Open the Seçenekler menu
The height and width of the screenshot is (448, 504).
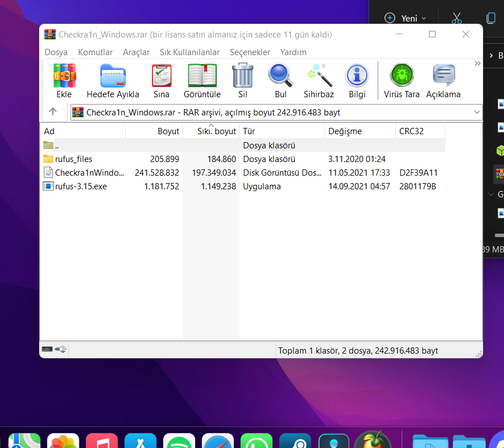[250, 52]
